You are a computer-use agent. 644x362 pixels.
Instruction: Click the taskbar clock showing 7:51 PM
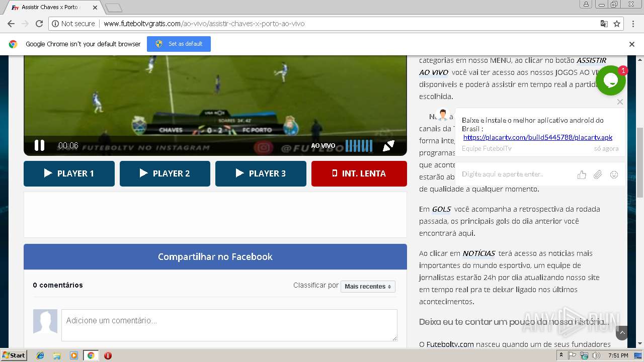click(x=618, y=355)
